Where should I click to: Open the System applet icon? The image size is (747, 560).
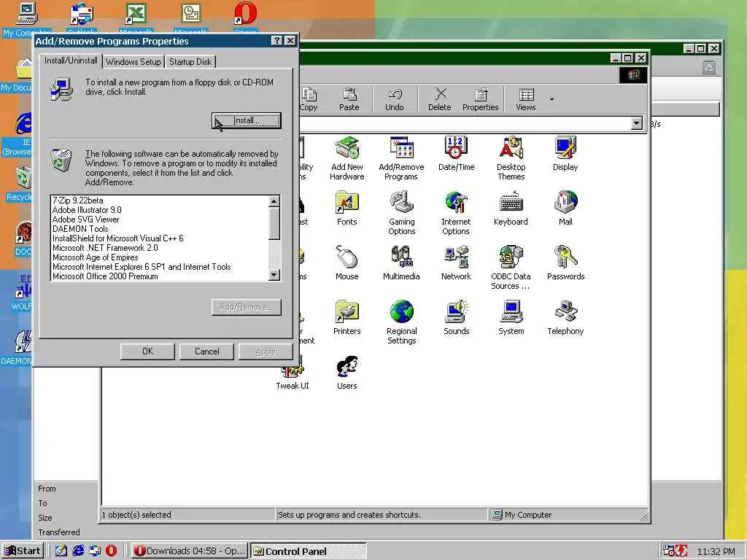click(511, 318)
